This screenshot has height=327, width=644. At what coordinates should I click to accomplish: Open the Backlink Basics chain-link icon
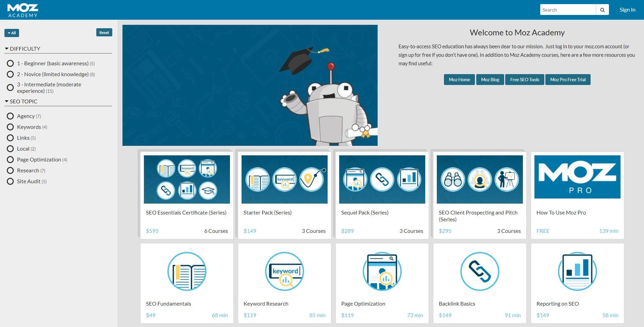tap(480, 271)
